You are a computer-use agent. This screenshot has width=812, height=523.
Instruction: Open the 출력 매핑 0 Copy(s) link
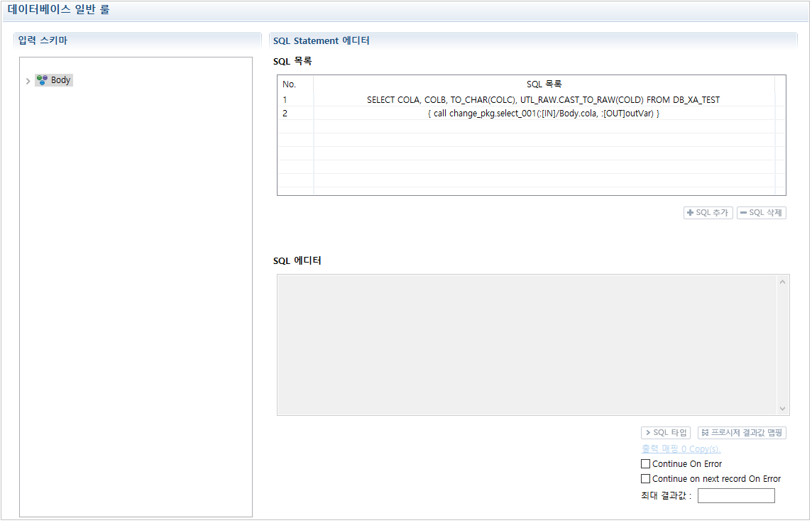pos(680,448)
